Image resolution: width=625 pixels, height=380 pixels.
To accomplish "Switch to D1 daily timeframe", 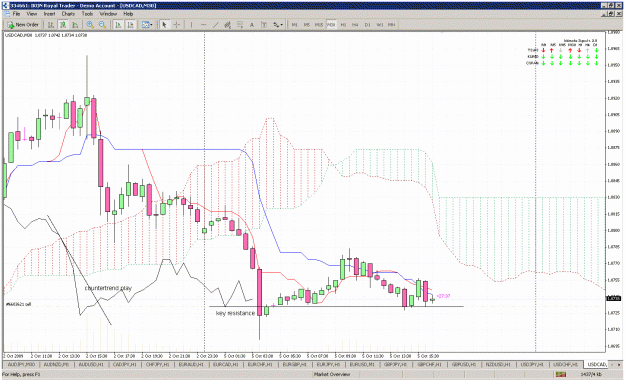I will (x=368, y=25).
